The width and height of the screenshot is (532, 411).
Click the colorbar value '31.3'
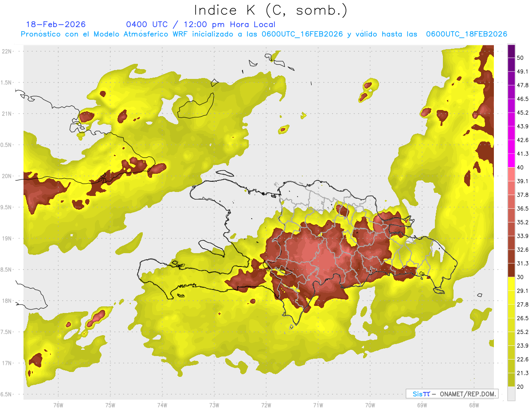point(523,263)
